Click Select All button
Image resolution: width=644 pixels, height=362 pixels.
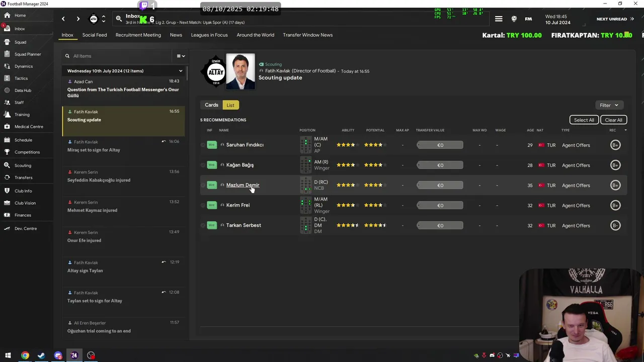click(x=584, y=120)
